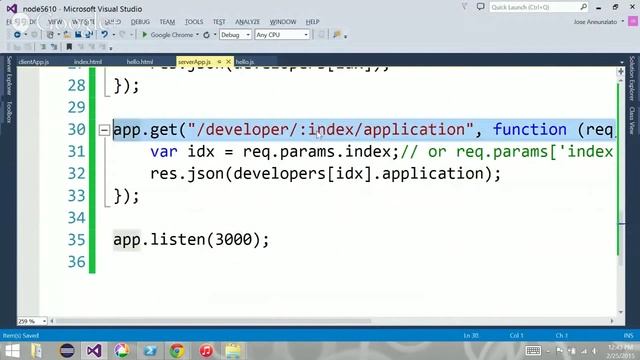Open the Jose Annunziato account dropdown arrow
Screen dimensions: 640x360
[x=623, y=21]
